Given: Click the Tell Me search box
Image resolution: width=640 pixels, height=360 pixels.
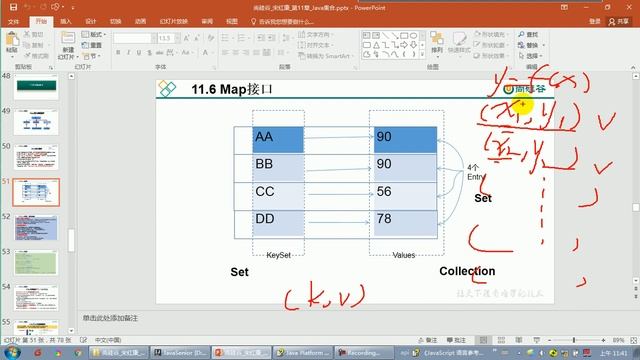Looking at the screenshot, I should coord(282,22).
